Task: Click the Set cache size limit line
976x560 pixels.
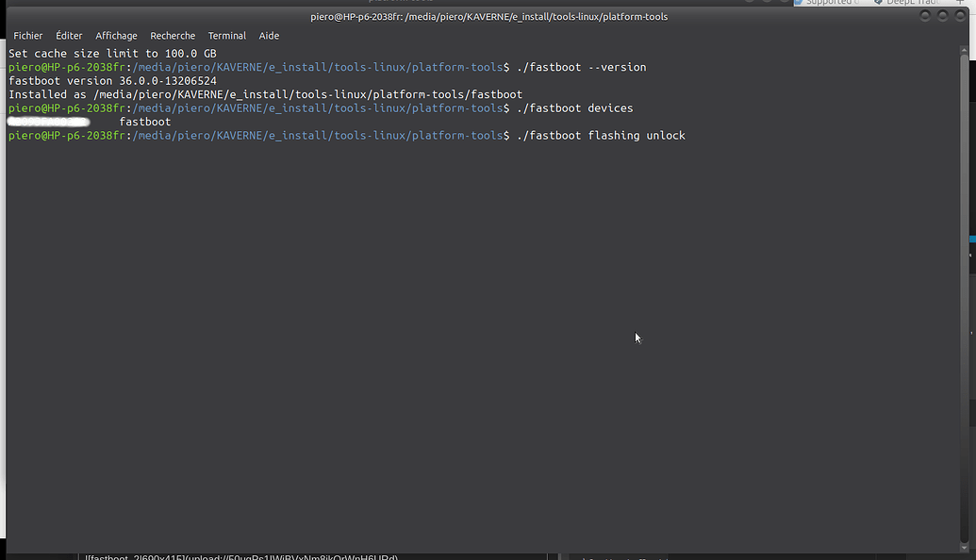Action: click(x=112, y=54)
